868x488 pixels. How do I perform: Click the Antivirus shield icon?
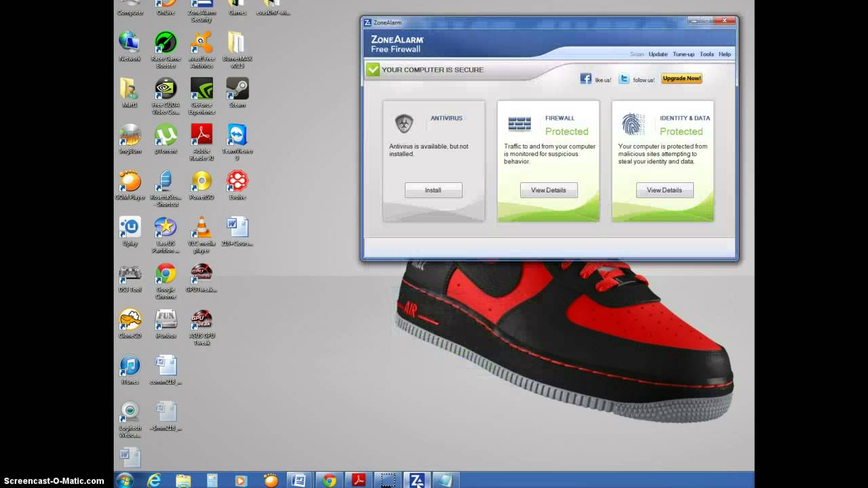click(x=404, y=123)
